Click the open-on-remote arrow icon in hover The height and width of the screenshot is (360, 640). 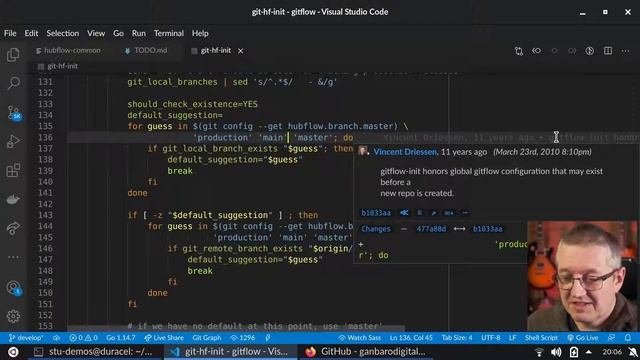tap(433, 213)
